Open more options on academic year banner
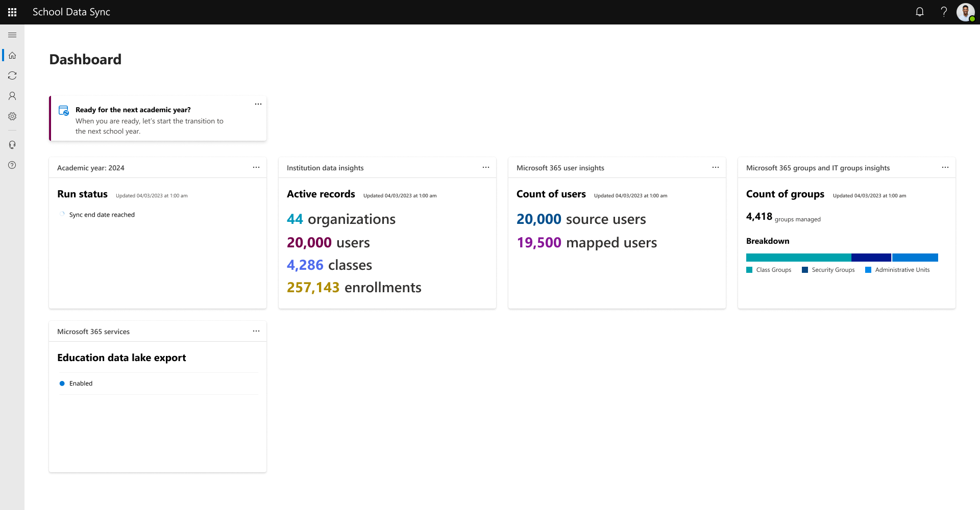This screenshot has height=510, width=980. click(258, 104)
